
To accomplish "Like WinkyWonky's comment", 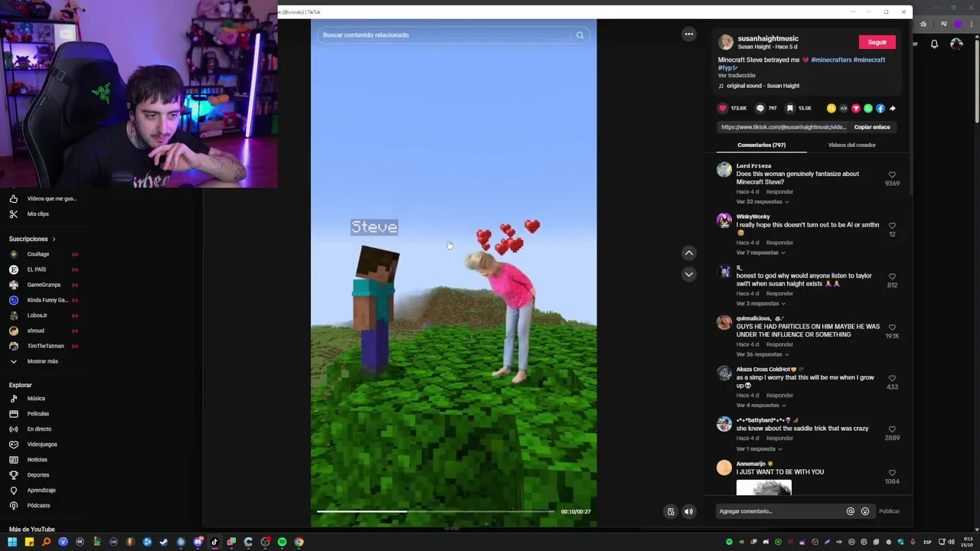I will (x=892, y=226).
